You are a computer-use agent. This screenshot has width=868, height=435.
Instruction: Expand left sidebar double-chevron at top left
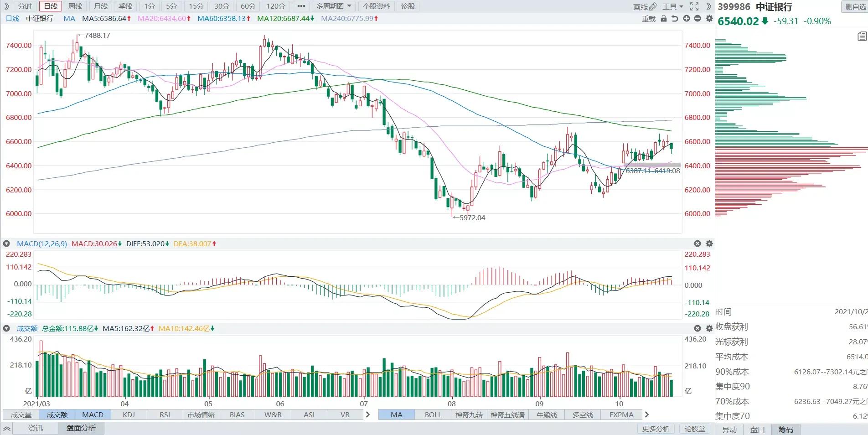click(x=6, y=6)
